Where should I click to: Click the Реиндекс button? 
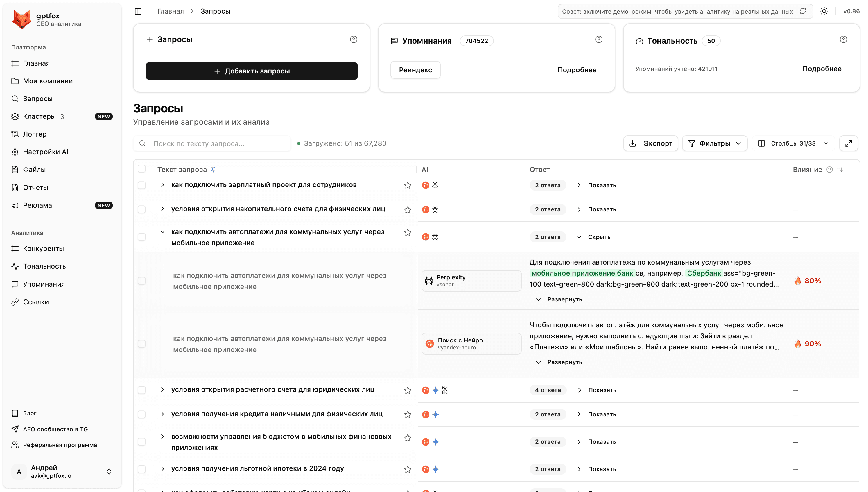415,70
